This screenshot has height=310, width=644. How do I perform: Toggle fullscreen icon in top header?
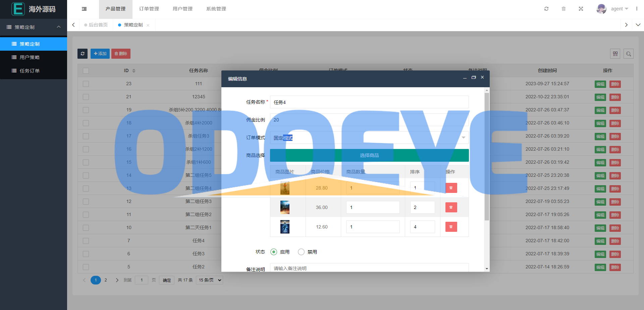(x=581, y=9)
